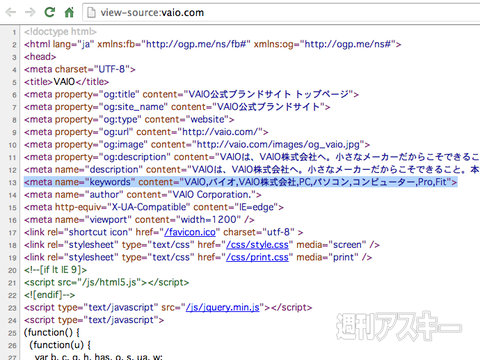Click the og:title meta line
Screen dimensions: 480x360
(x=191, y=94)
